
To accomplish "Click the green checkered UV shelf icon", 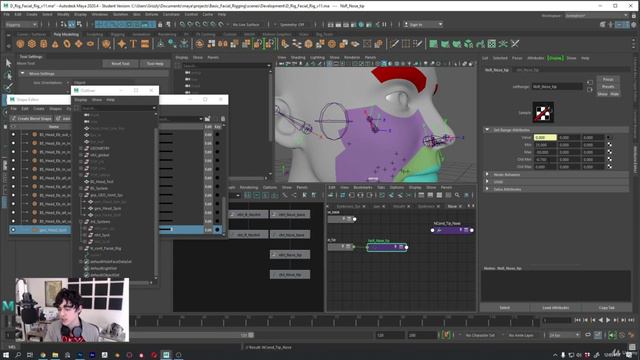I will pyautogui.click(x=492, y=44).
